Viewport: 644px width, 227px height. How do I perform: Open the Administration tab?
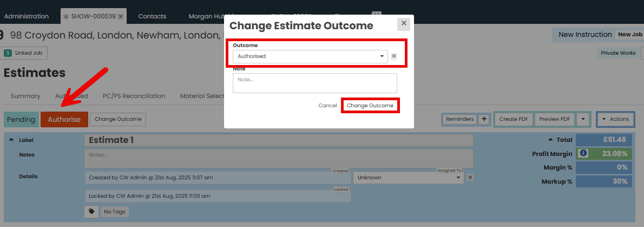[x=27, y=16]
